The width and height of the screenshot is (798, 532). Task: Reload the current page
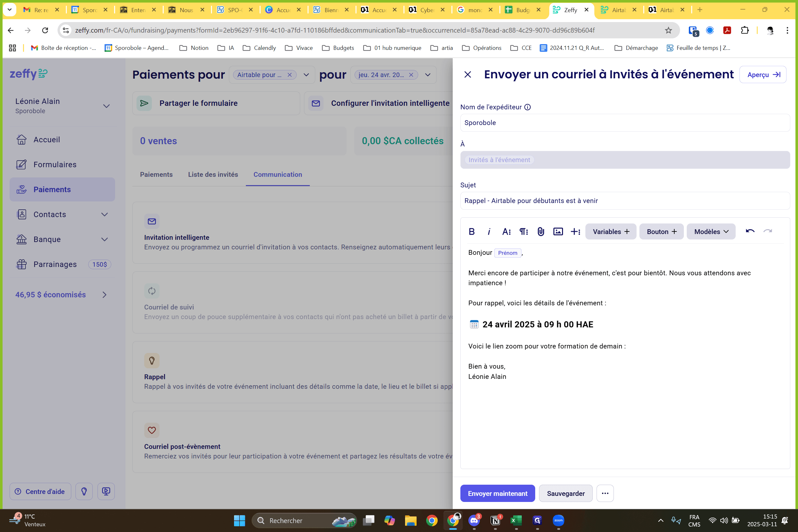tap(45, 30)
